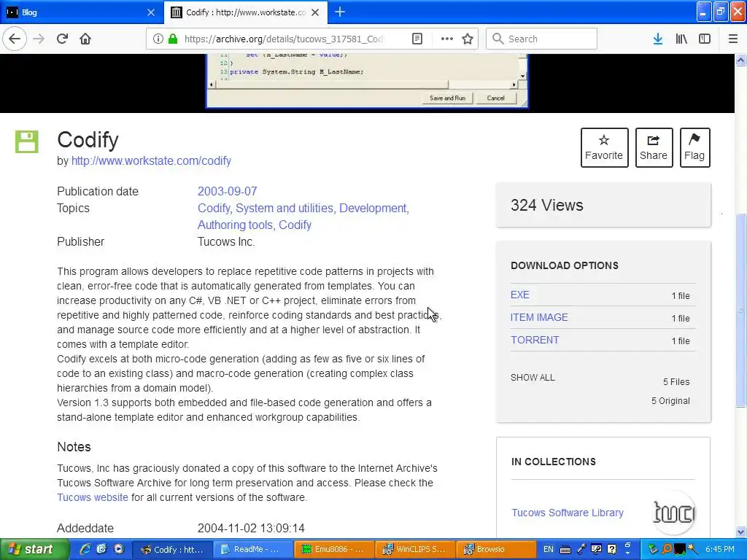The height and width of the screenshot is (560, 747).
Task: Open the Tucows website link
Action: point(93,497)
